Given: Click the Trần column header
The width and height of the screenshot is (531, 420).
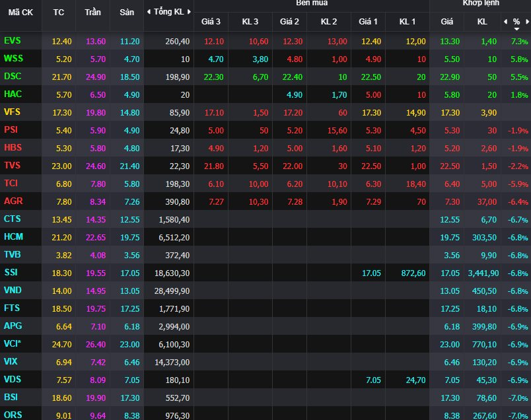Looking at the screenshot, I should tap(93, 12).
